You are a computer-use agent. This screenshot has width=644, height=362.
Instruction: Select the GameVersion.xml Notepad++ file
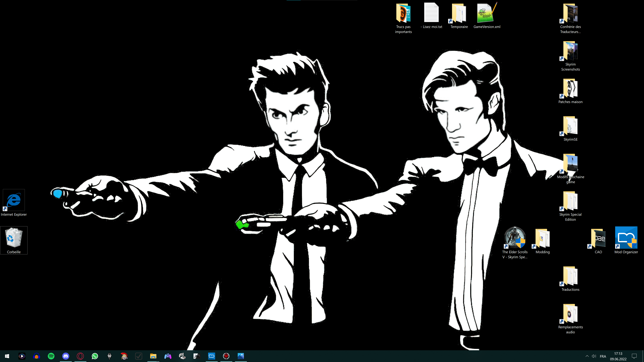coord(487,15)
